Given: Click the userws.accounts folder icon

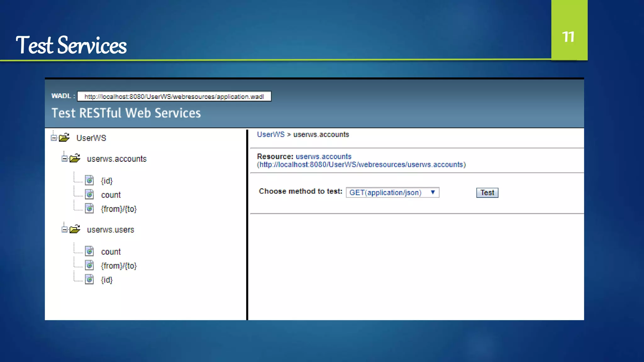Looking at the screenshot, I should tap(75, 158).
